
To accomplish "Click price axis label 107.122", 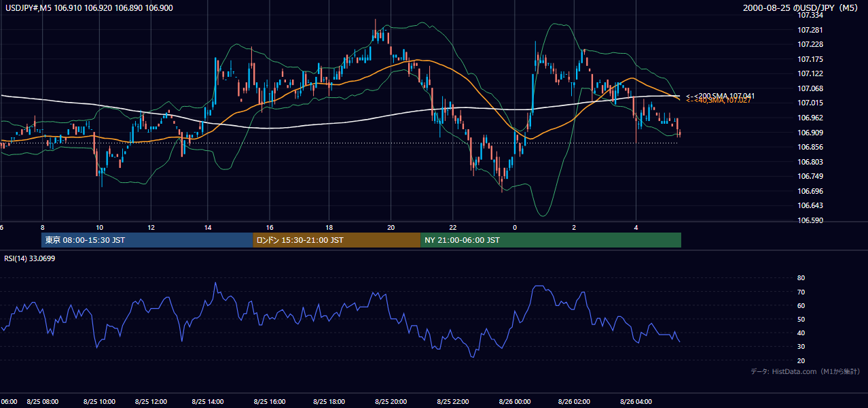I will click(x=812, y=74).
